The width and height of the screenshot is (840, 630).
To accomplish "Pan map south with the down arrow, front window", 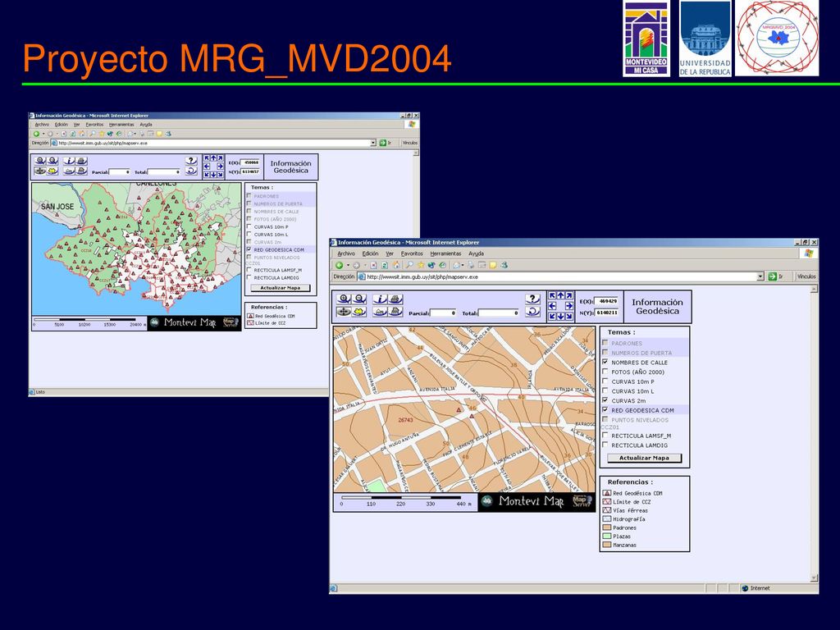I will [x=560, y=316].
